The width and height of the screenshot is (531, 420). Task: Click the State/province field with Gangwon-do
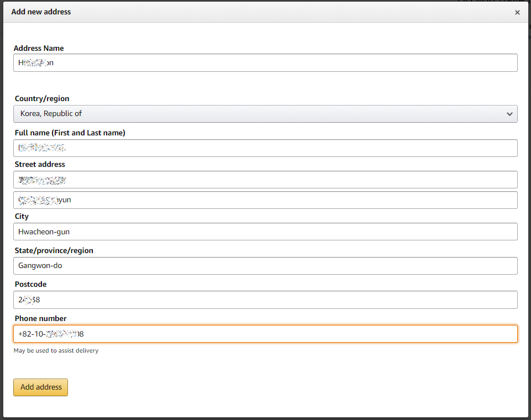pyautogui.click(x=265, y=266)
